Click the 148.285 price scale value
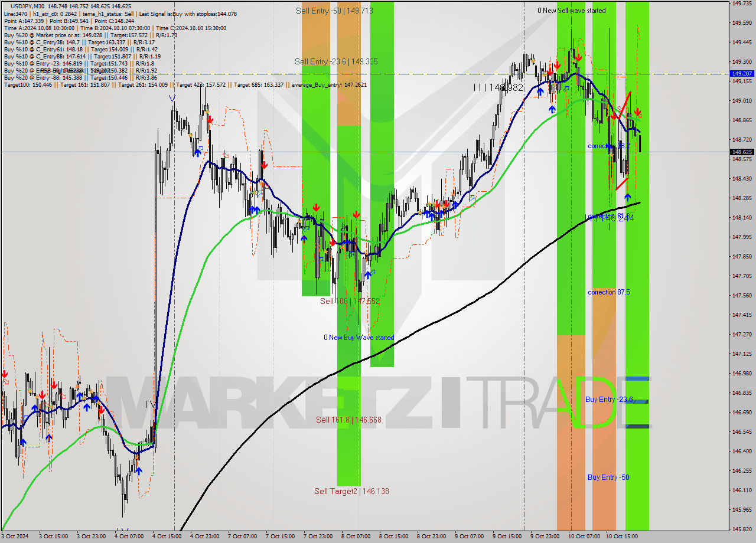 pyautogui.click(x=742, y=198)
